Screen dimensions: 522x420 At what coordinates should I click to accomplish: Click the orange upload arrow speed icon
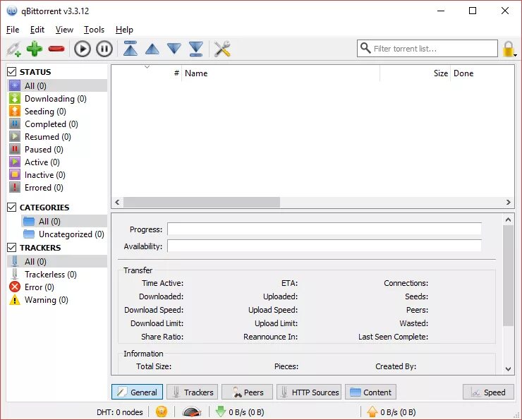(372, 412)
